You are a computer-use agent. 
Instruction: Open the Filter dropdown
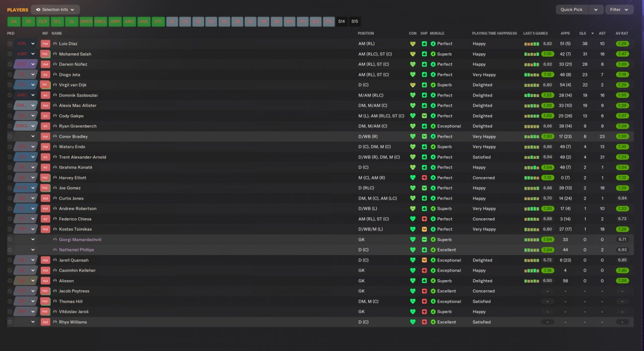[x=619, y=10]
